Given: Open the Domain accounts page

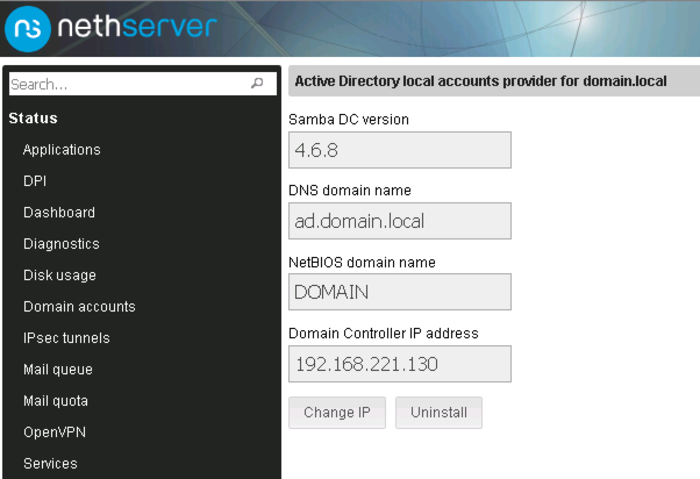Looking at the screenshot, I should 79,307.
